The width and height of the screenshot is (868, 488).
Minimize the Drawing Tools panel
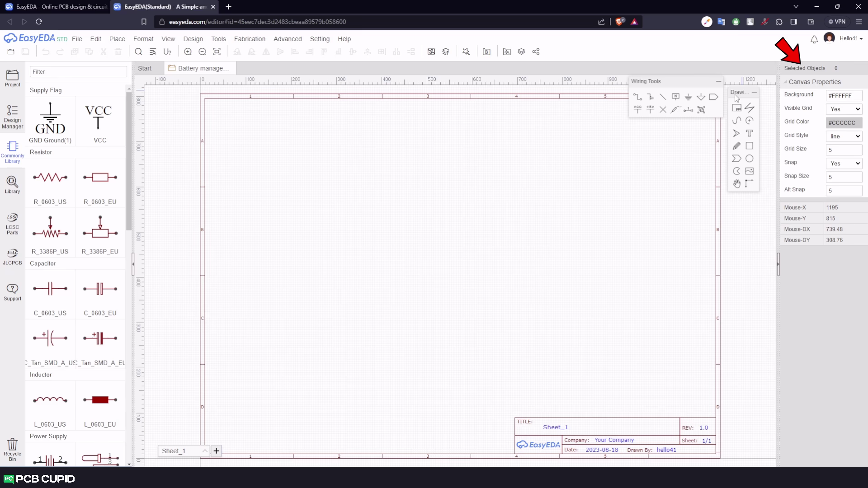point(754,92)
